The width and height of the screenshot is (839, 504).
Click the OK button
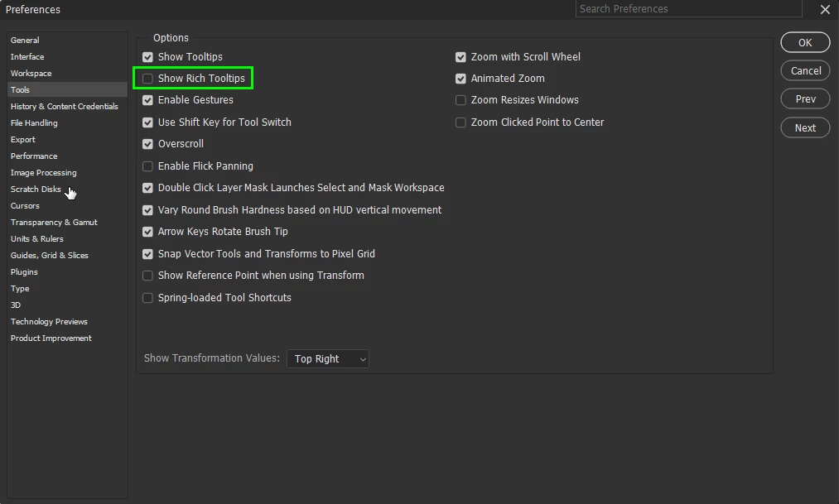click(x=805, y=43)
